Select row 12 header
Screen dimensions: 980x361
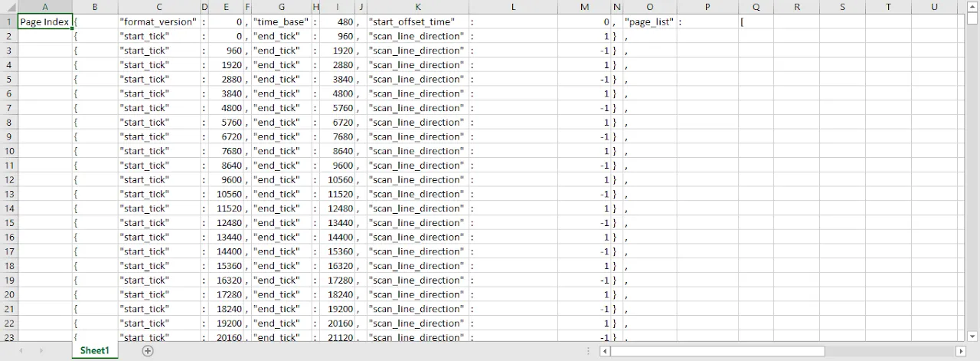coord(9,179)
